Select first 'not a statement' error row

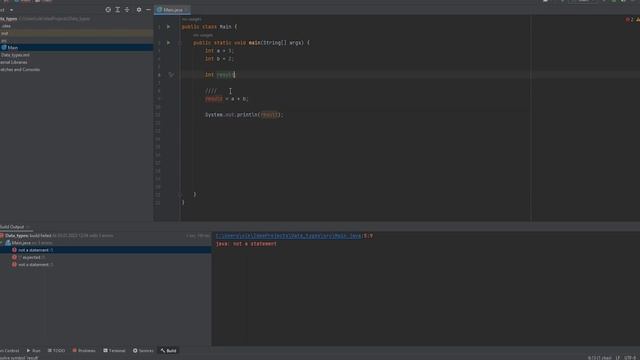point(105,250)
